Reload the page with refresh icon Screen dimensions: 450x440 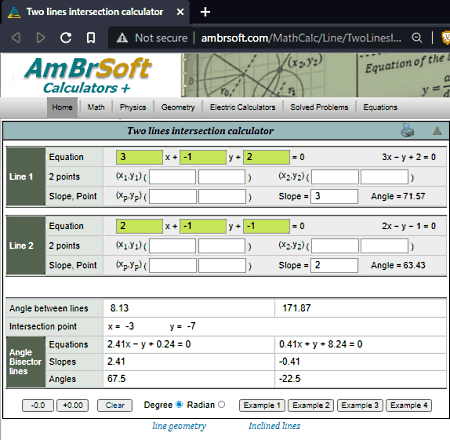(x=66, y=38)
